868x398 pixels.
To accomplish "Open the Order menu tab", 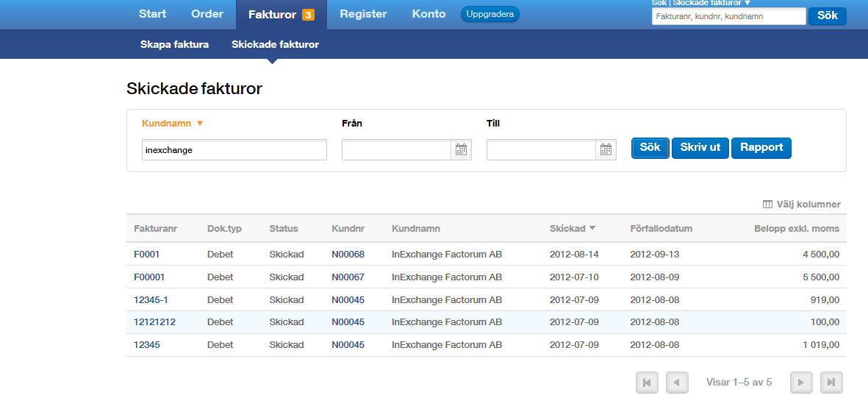I will click(x=207, y=15).
